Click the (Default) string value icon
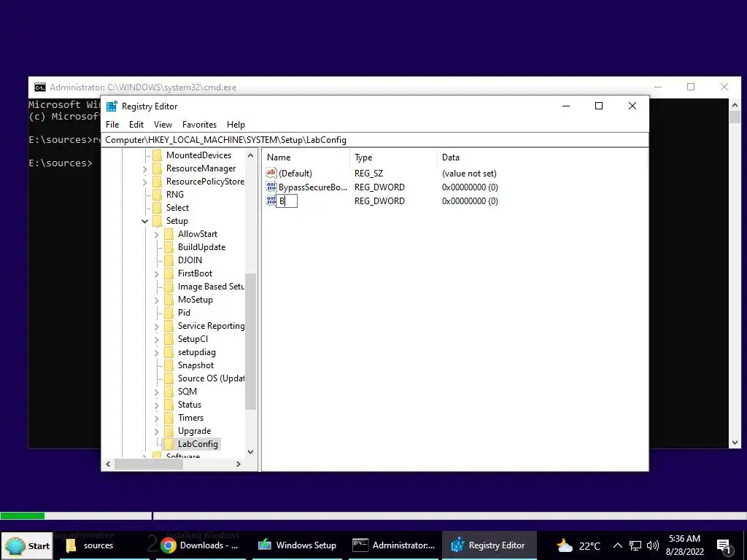This screenshot has height=560, width=747. (x=271, y=173)
